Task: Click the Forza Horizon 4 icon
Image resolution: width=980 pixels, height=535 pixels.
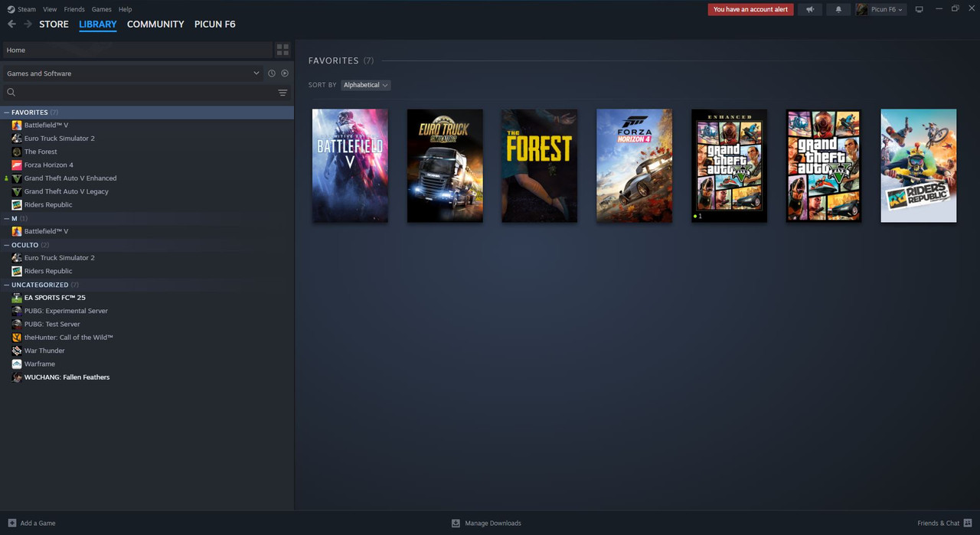Action: (x=17, y=165)
